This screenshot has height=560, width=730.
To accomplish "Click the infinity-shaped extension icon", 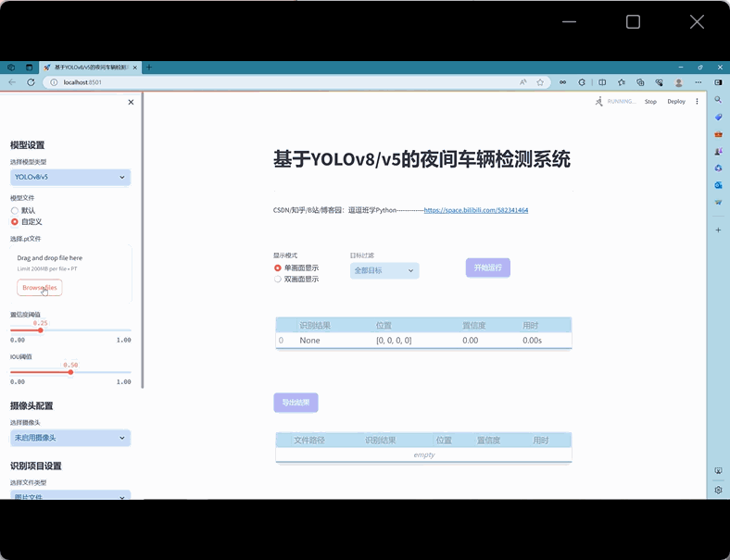I will 563,82.
